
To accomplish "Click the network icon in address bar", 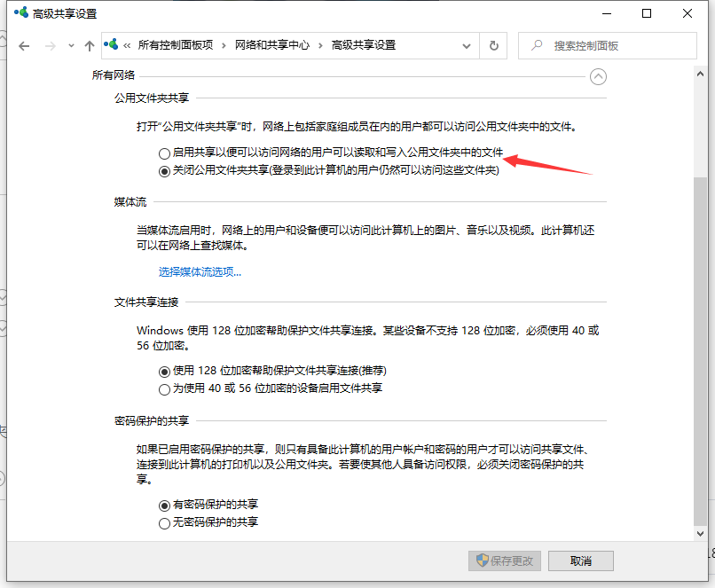I will pos(113,45).
